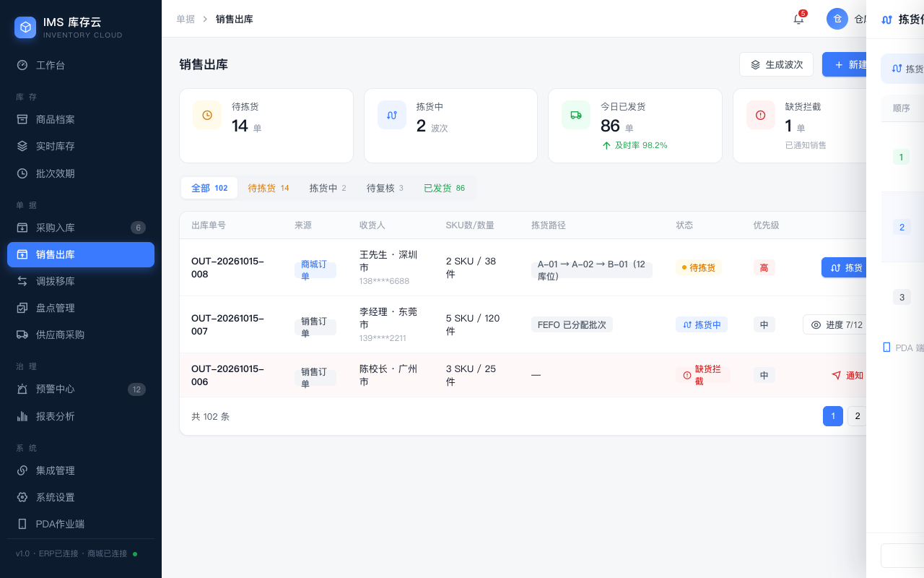924x578 pixels.
Task: Click the 供应商采购 truck icon
Action: pyautogui.click(x=22, y=335)
